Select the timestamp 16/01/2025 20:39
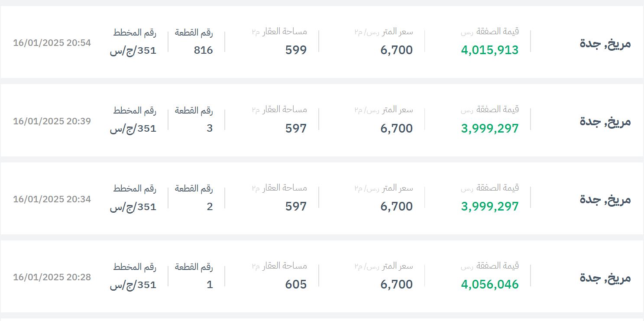 [x=52, y=121]
